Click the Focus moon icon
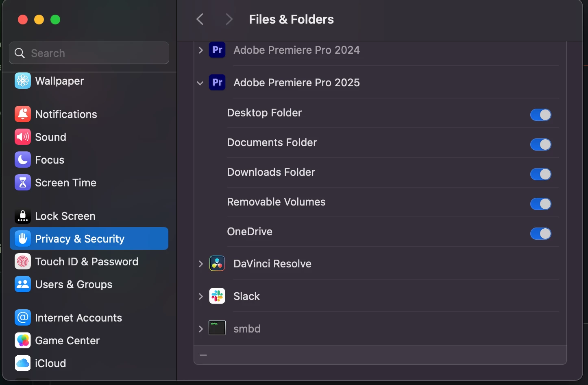Image resolution: width=588 pixels, height=385 pixels. pos(23,160)
